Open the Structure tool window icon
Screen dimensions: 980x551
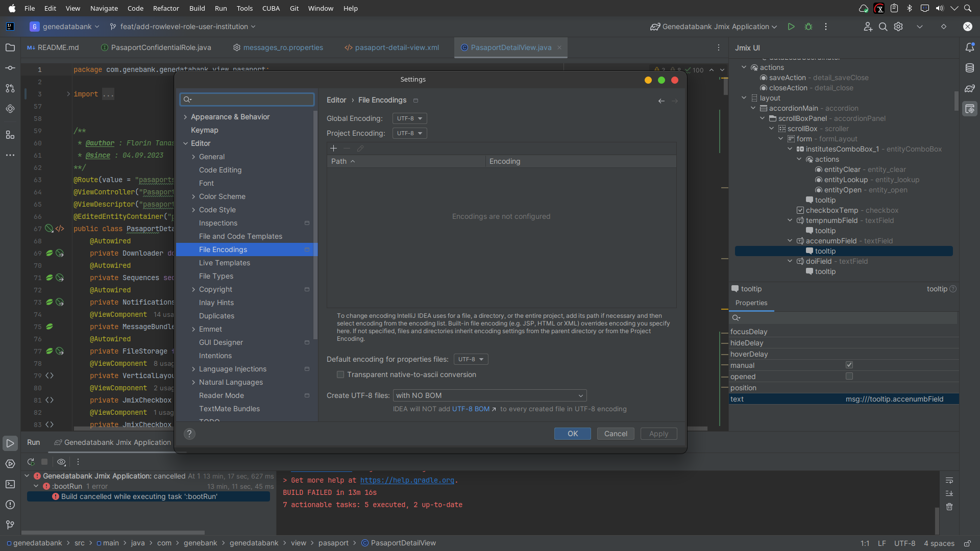(10, 135)
